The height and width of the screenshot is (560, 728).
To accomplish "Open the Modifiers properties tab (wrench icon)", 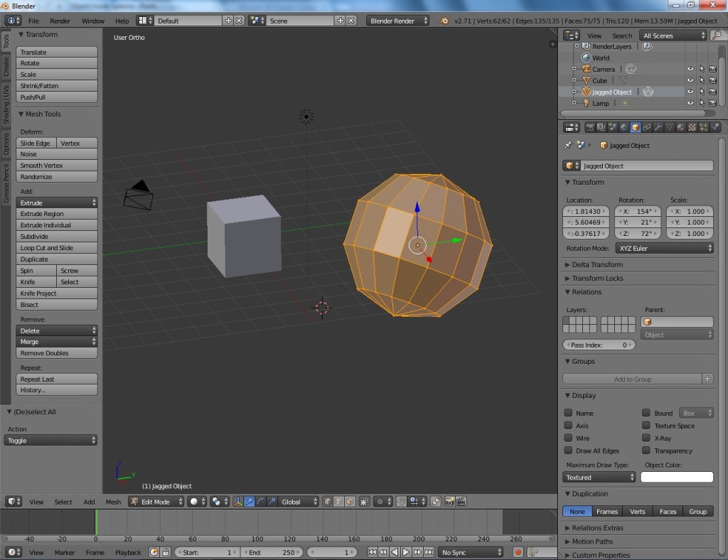I will click(x=659, y=127).
